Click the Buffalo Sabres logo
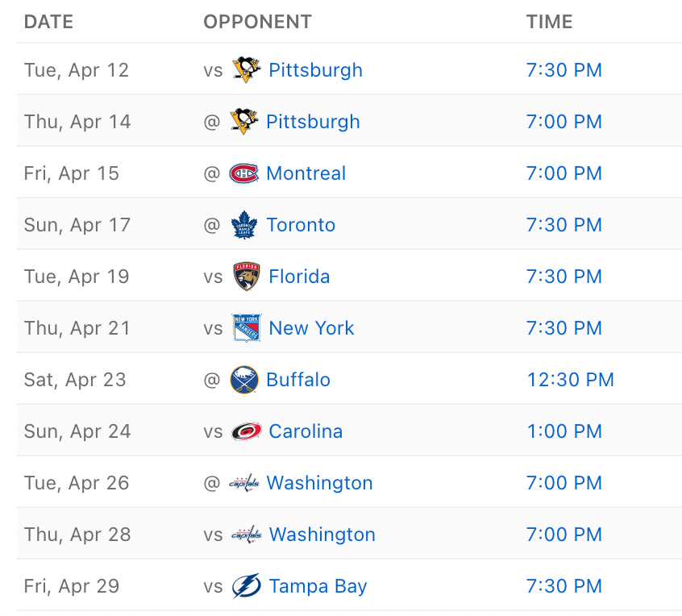This screenshot has width=682, height=616. tap(244, 379)
